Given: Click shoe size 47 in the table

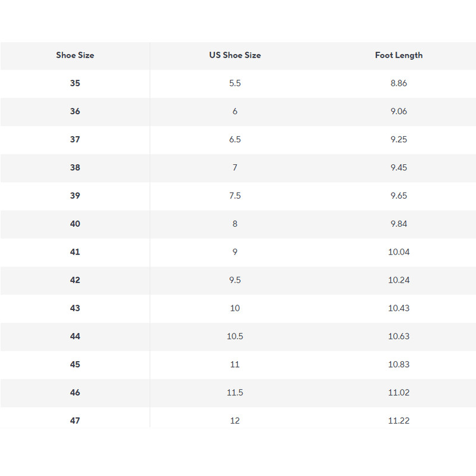Looking at the screenshot, I should [x=75, y=421].
